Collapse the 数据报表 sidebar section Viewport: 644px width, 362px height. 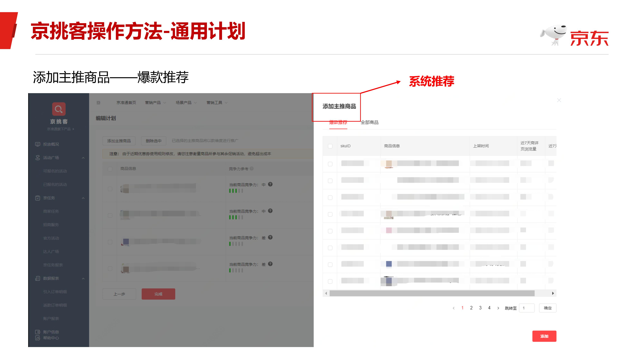(83, 278)
